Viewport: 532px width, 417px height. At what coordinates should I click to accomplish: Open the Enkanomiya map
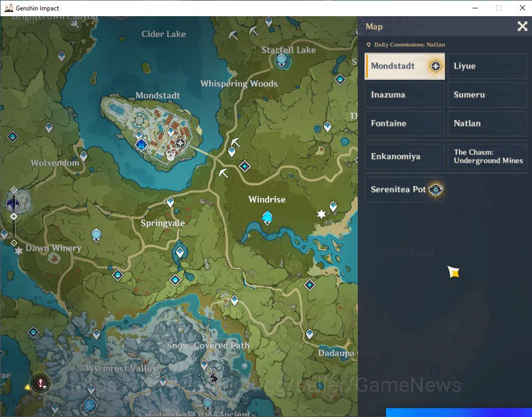(404, 156)
